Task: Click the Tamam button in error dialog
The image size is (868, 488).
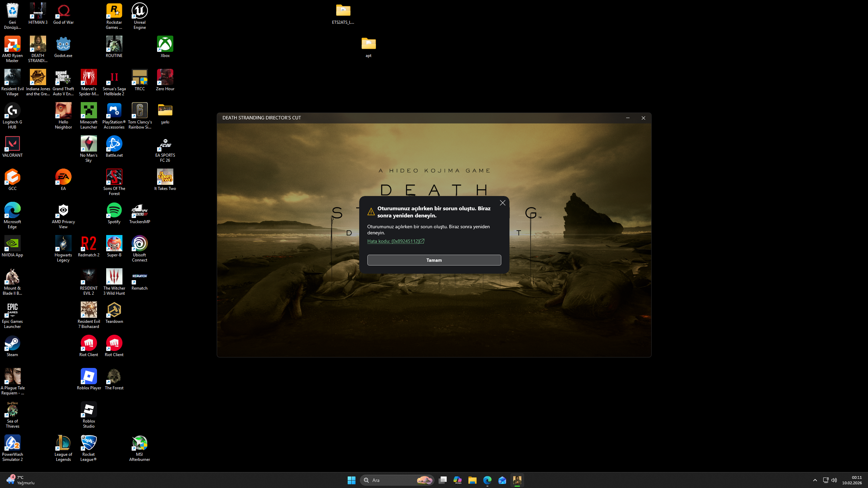Action: 434,260
